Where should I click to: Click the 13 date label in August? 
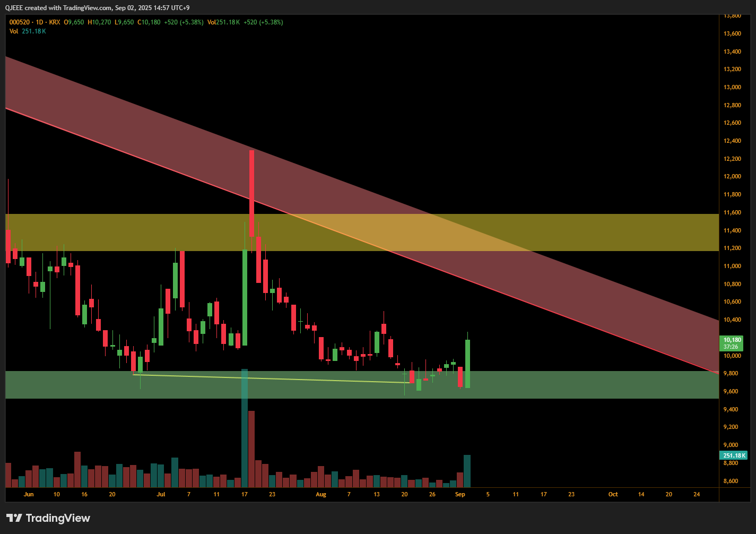click(377, 494)
